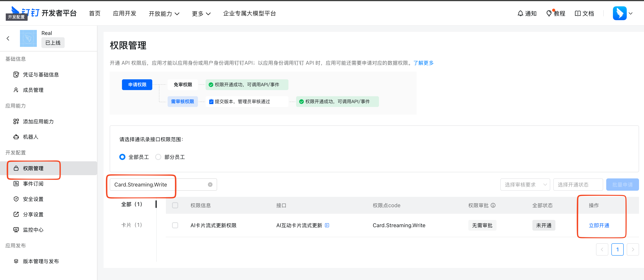Go to page 1 in pagination

pos(618,249)
